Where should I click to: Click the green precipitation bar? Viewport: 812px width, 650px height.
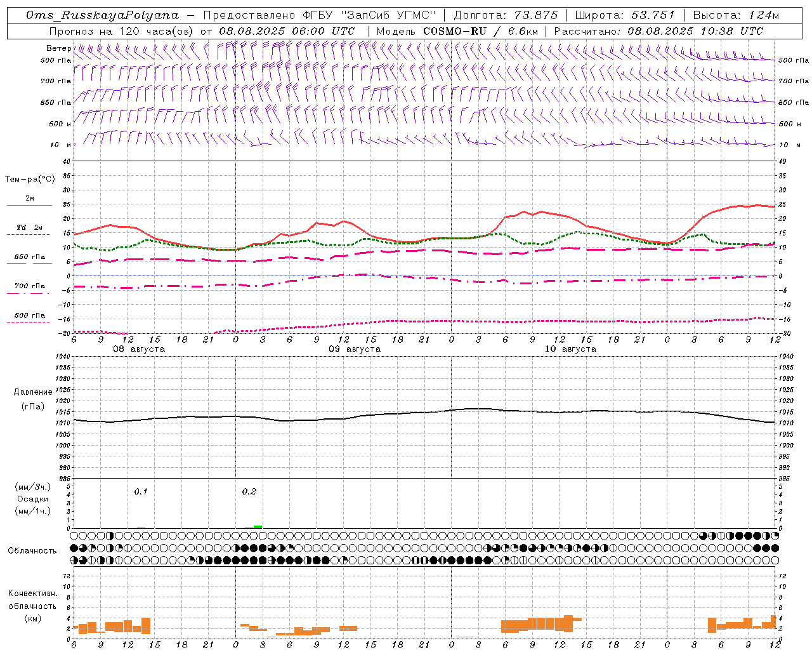tap(258, 526)
